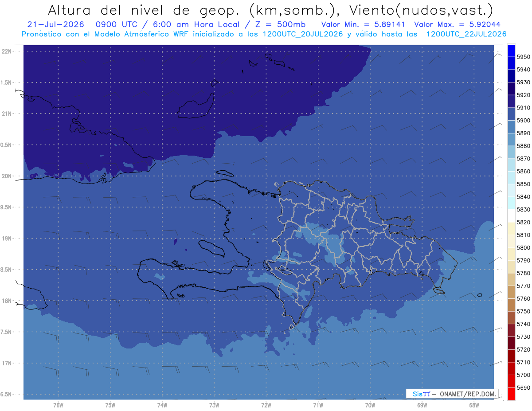Click the 'Valor Max. = 5.92044' text
The image size is (532, 411).
(x=458, y=24)
